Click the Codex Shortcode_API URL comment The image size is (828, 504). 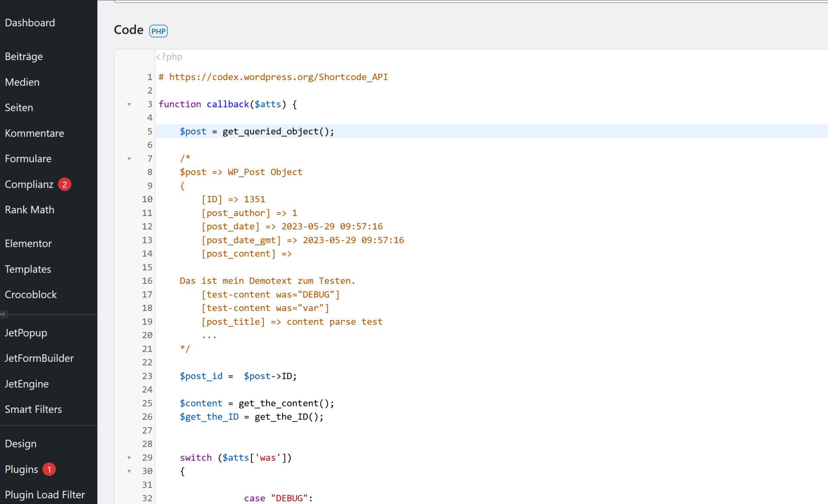click(273, 77)
